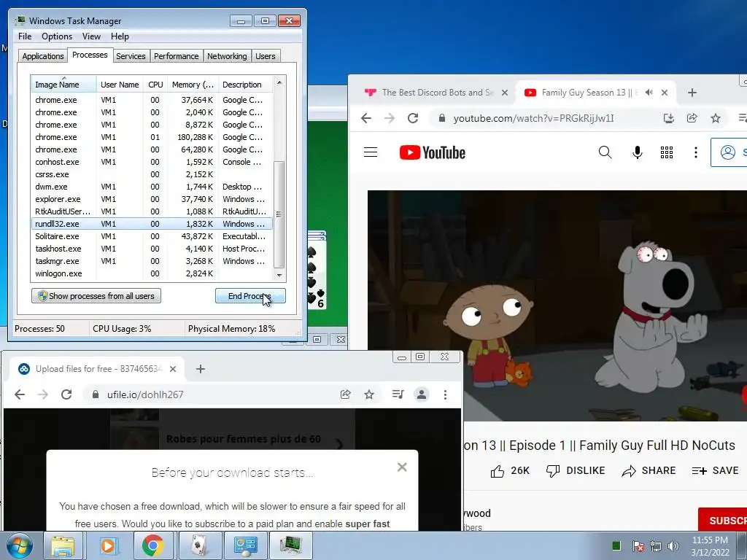Click SAVE to playlist button

coord(715,470)
